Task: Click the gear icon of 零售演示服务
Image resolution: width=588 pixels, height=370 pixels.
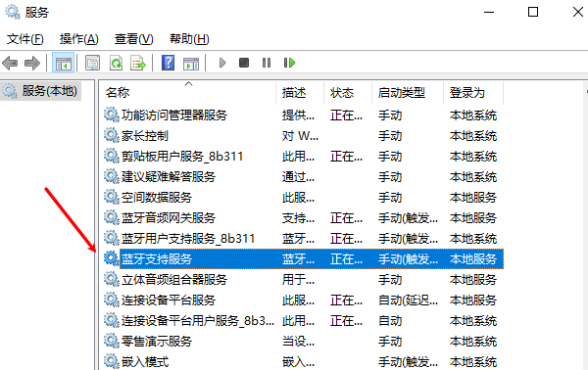Action: point(112,342)
